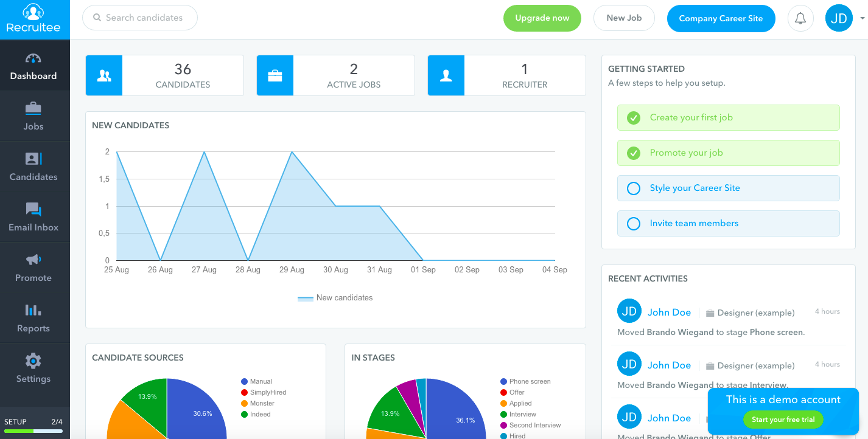Click the JD avatar in the Offer activity
The height and width of the screenshot is (439, 868).
[x=629, y=417]
